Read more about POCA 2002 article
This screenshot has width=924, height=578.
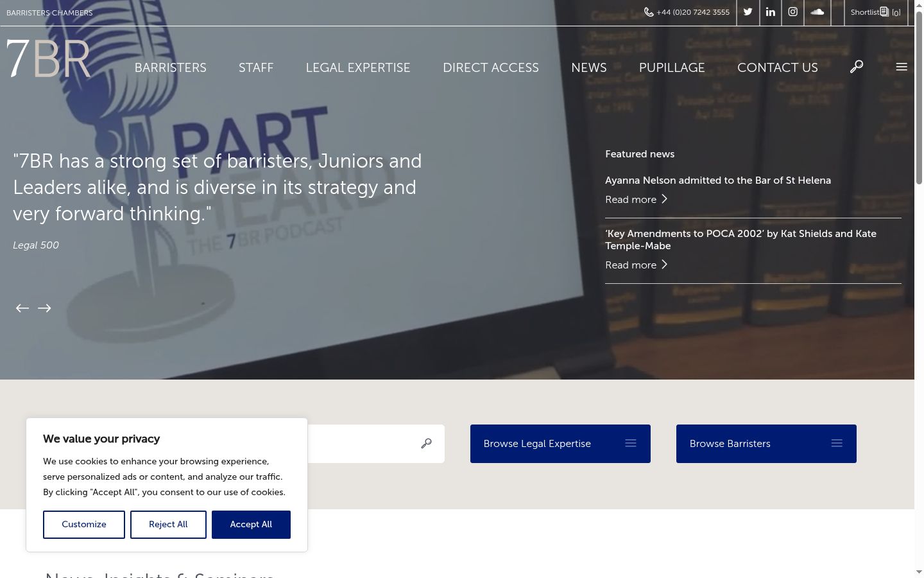point(637,265)
